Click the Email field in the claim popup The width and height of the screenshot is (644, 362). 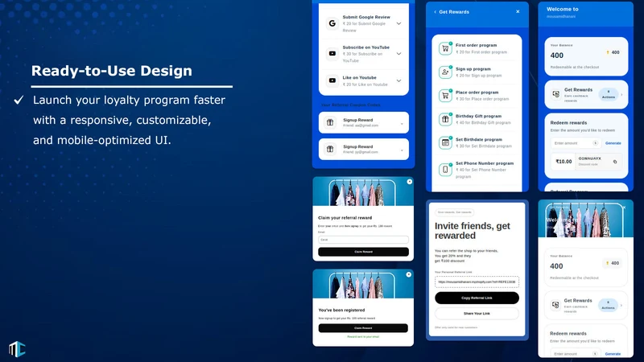click(x=363, y=240)
